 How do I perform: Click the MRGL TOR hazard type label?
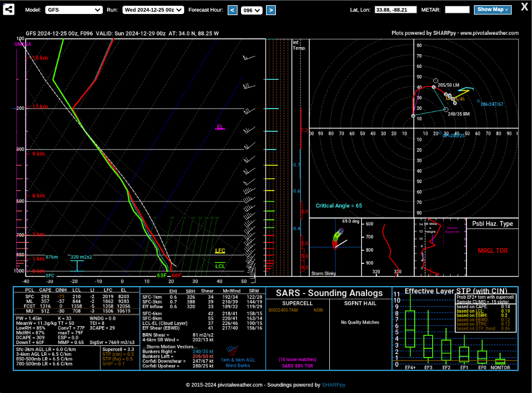click(x=493, y=251)
